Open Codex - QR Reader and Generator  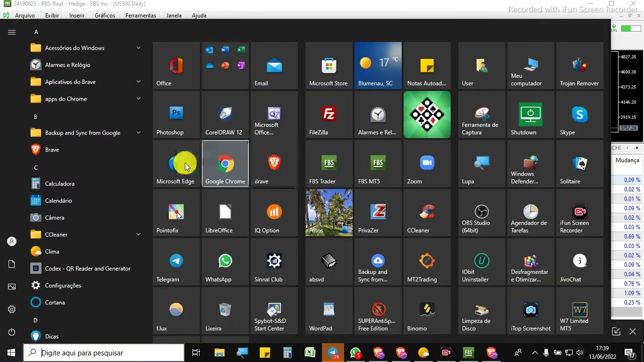(86, 268)
